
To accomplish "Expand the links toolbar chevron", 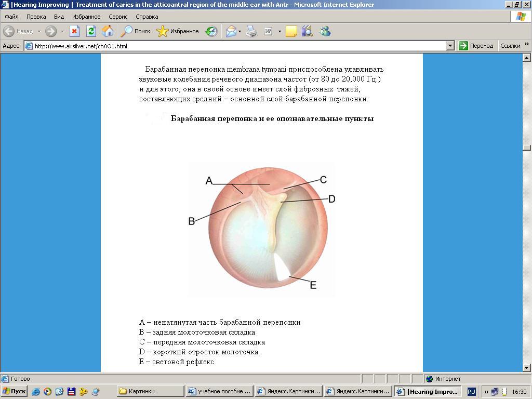I will (527, 44).
